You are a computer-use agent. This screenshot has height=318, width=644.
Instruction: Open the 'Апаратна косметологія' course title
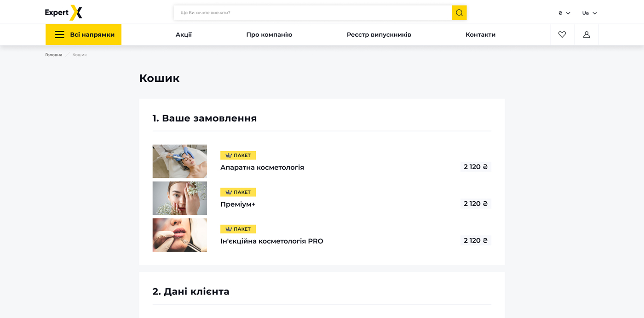262,167
